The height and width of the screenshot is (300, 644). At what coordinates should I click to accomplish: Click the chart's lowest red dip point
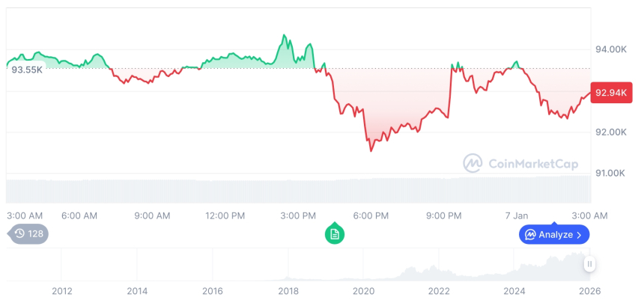[x=371, y=150]
